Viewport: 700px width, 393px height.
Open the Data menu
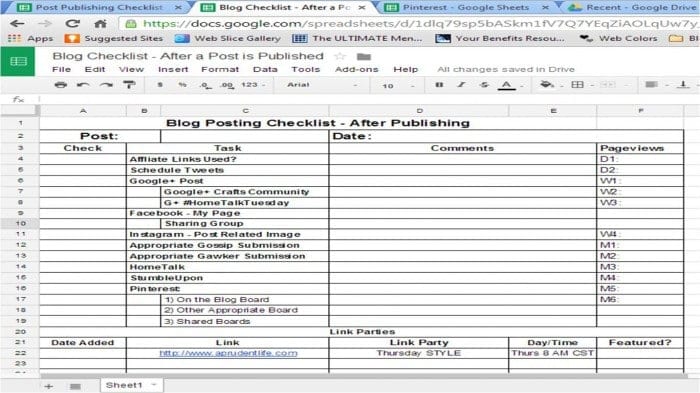(x=265, y=69)
